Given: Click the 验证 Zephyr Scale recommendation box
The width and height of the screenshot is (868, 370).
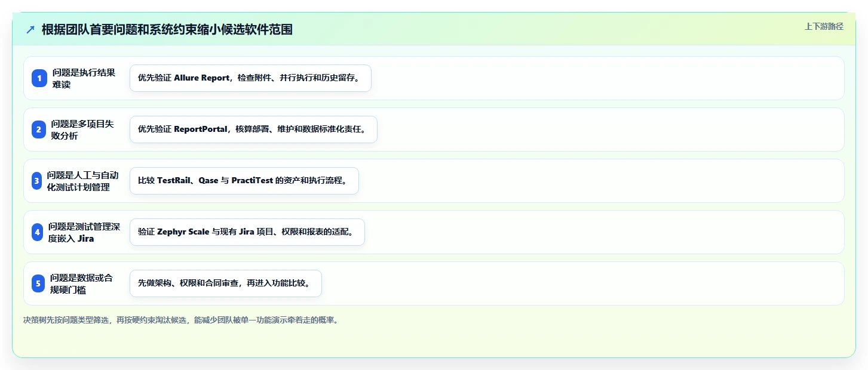Looking at the screenshot, I should click(x=247, y=232).
